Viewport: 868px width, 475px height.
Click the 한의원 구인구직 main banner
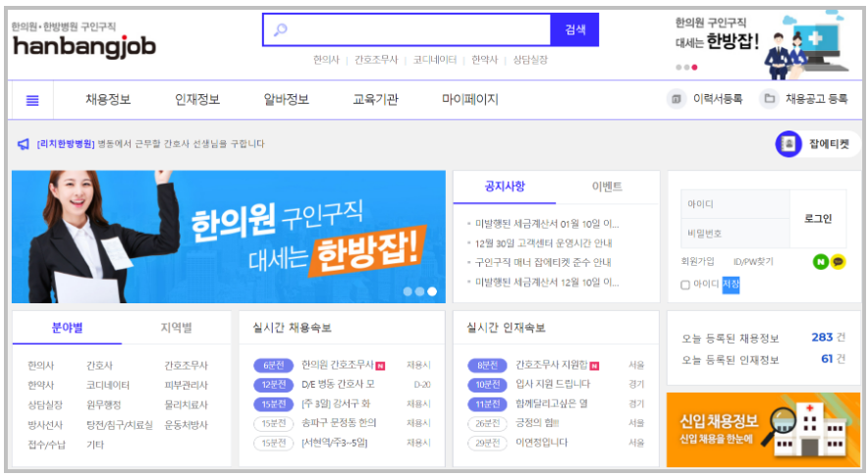[228, 237]
